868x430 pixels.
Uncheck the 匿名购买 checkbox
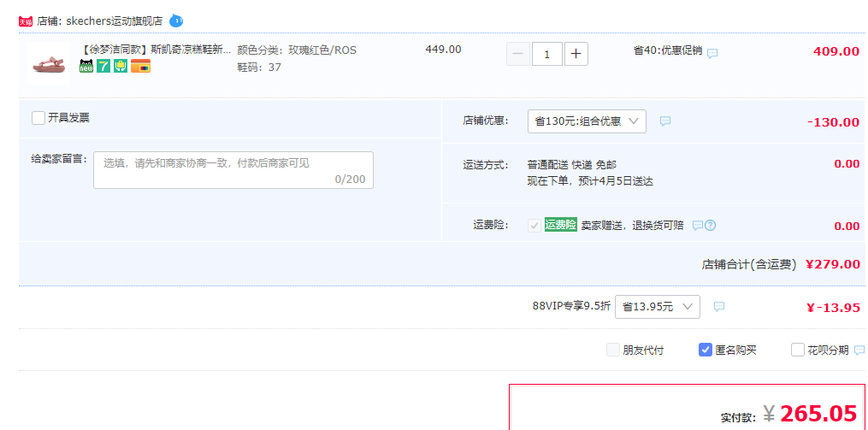[x=706, y=350]
